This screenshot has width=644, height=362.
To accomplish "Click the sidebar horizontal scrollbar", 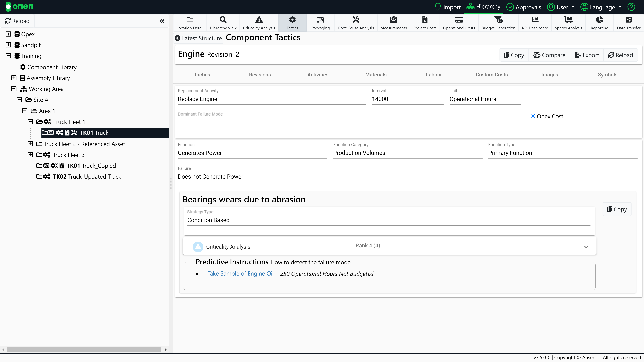I will coord(84,350).
